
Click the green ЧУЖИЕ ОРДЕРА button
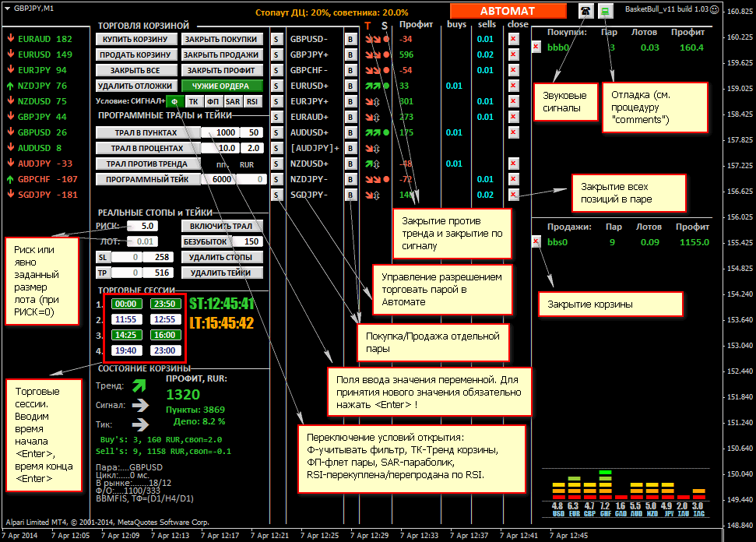222,86
